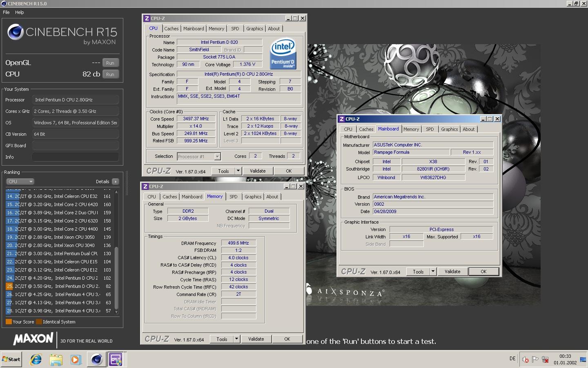Select ranking row 25 Pentium D 3.50 GHz

[x=60, y=286]
